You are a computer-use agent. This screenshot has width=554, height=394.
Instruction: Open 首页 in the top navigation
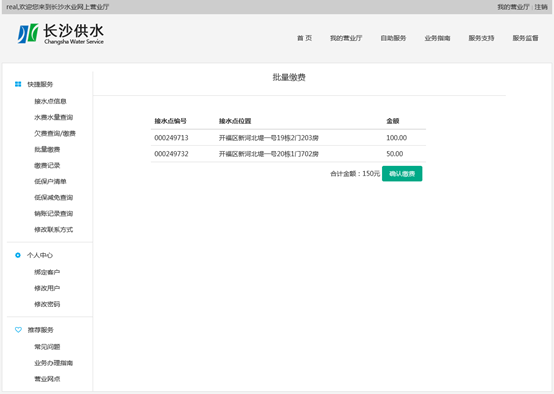(x=305, y=38)
